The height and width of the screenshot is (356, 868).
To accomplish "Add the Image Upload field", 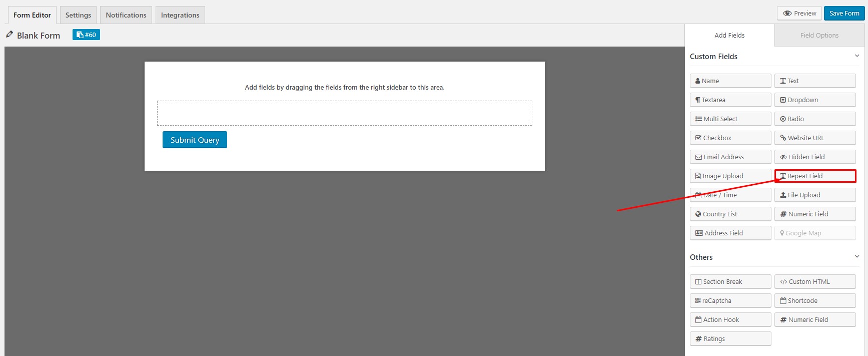I will (730, 176).
